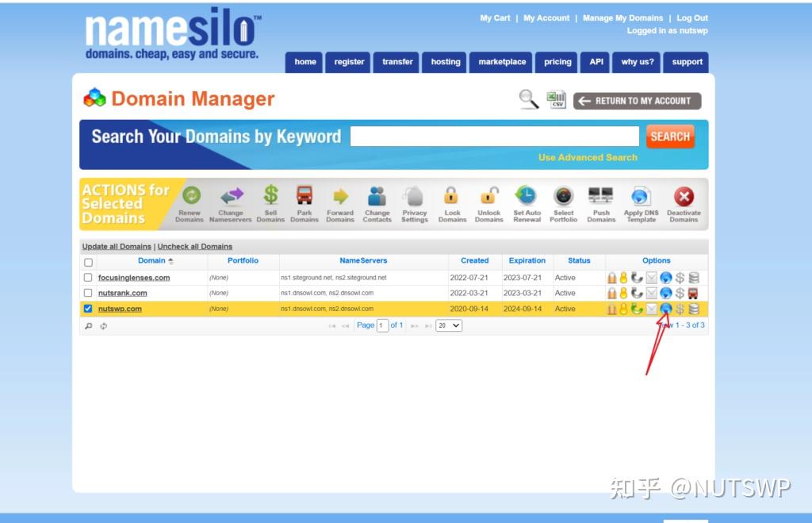
Task: Check the checkbox for focusinglenses.com
Action: tap(88, 278)
